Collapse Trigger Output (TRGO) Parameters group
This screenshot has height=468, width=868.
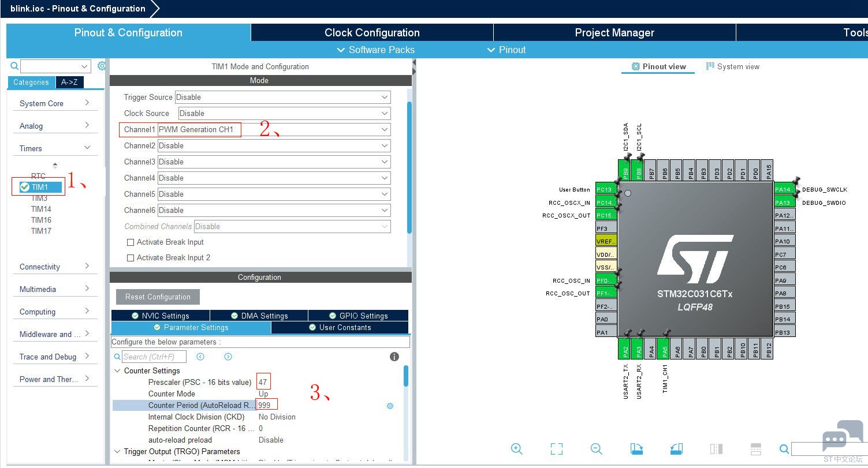[118, 451]
